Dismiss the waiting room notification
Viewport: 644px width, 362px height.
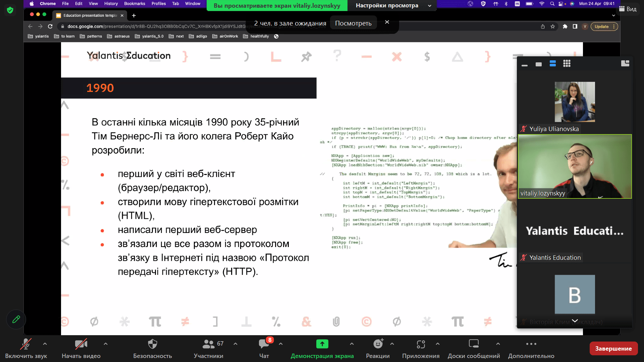point(387,22)
